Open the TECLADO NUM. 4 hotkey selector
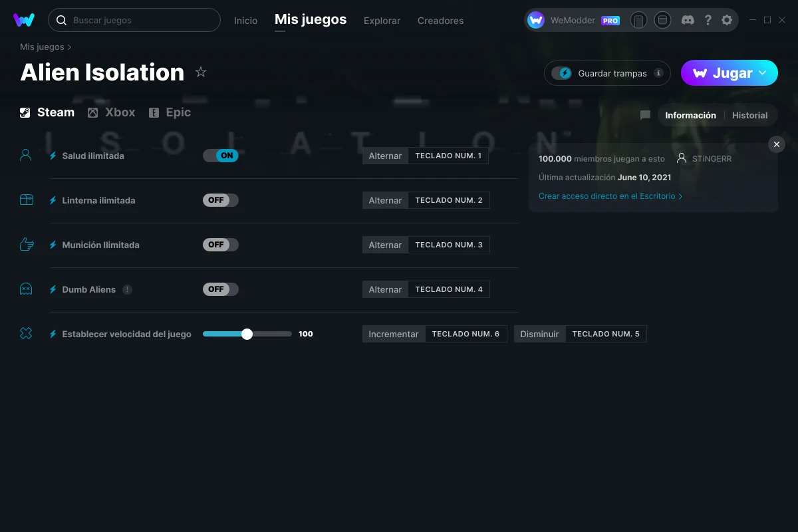The image size is (798, 532). pos(449,289)
